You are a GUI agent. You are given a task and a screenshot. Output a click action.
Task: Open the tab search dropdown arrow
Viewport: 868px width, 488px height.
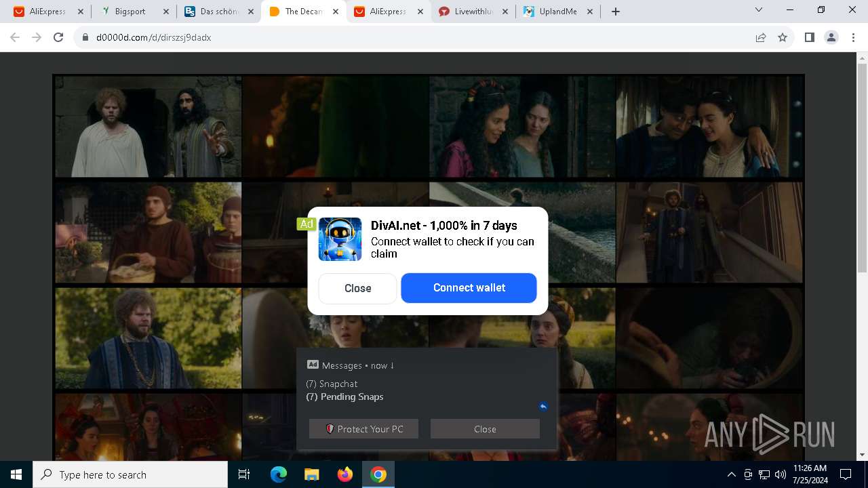click(x=759, y=9)
